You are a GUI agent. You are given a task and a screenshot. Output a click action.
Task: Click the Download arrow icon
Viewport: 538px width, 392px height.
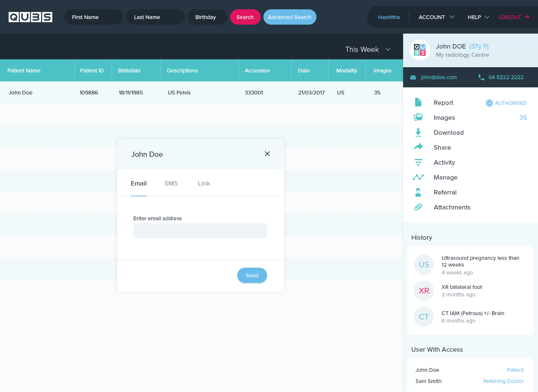[x=418, y=132]
